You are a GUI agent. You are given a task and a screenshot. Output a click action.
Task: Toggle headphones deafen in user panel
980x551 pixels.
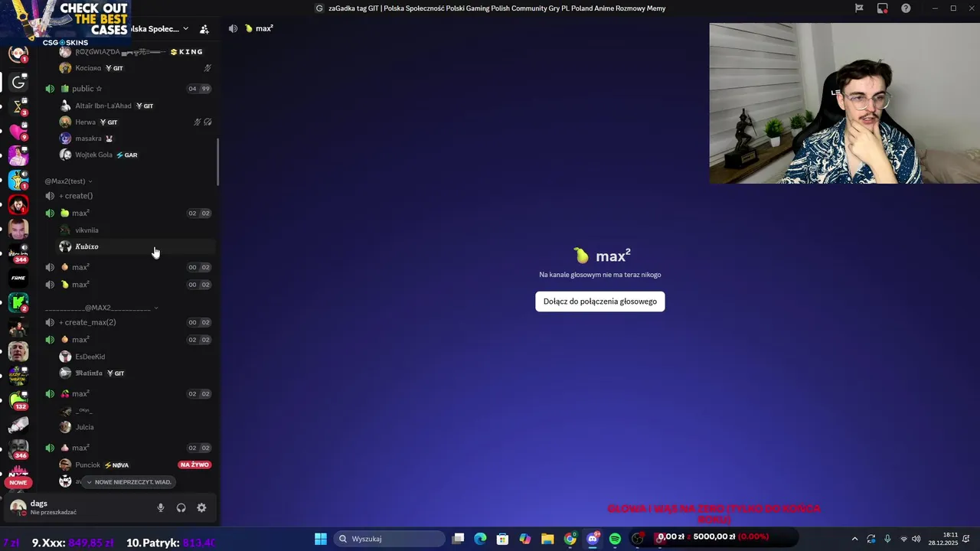(181, 507)
